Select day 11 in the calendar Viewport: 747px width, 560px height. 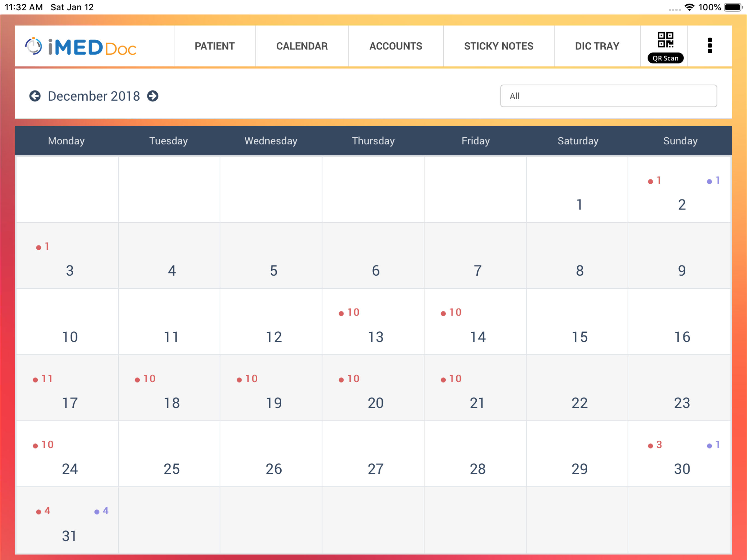(x=169, y=322)
